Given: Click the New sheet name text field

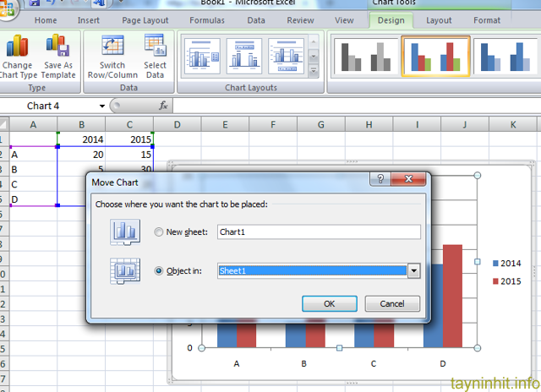Looking at the screenshot, I should 318,231.
